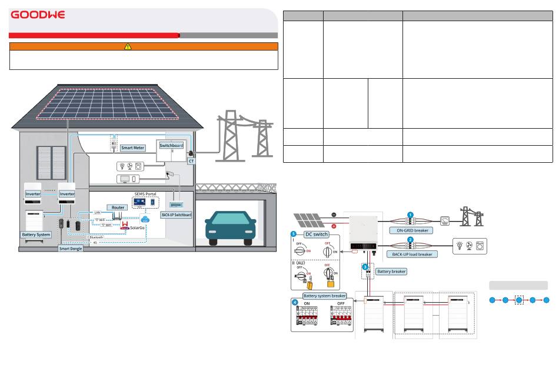Click "OFF" heading in Battery system breaker panel
This screenshot has width=559, height=392.
(341, 304)
